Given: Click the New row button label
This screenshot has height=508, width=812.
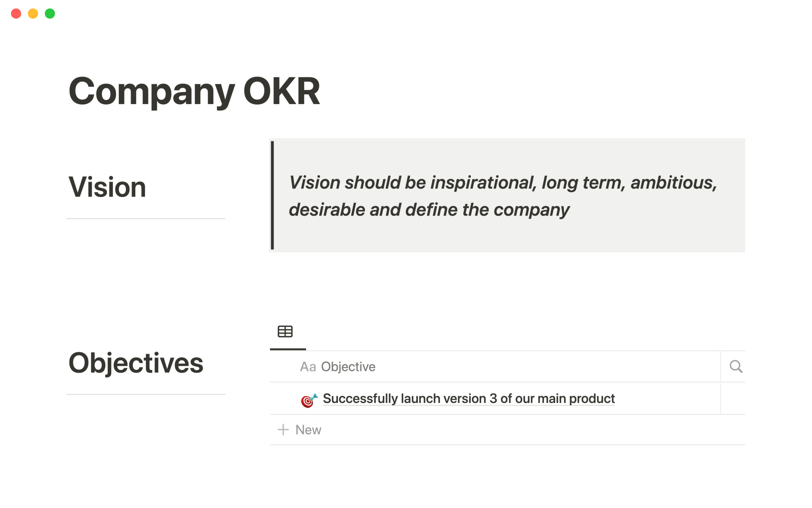Looking at the screenshot, I should point(308,430).
